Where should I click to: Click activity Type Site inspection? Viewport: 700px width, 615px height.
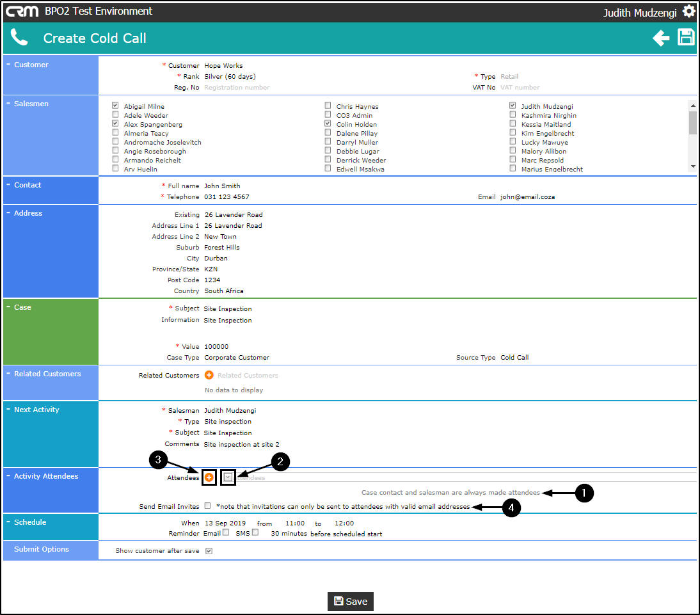[x=228, y=422]
